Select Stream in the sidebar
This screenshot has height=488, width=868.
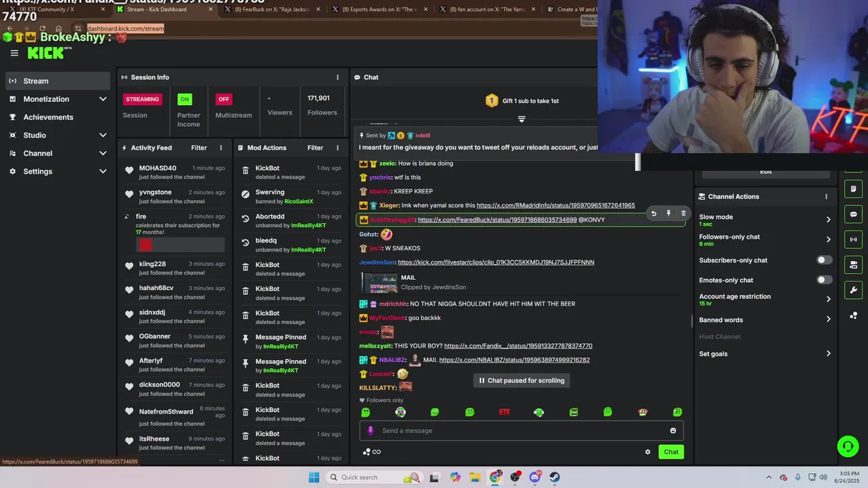tap(58, 81)
